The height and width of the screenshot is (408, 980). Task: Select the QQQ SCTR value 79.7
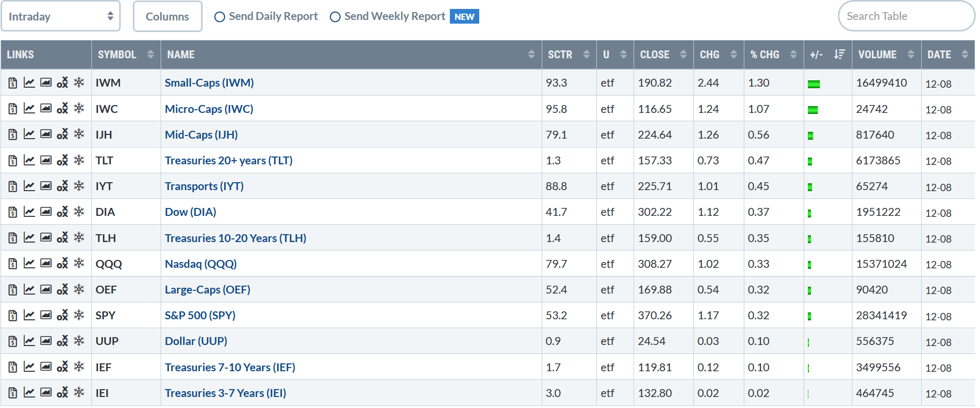(556, 264)
